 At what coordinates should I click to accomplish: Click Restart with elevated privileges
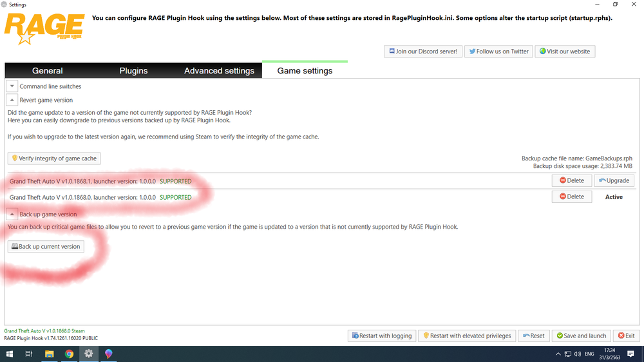(467, 336)
